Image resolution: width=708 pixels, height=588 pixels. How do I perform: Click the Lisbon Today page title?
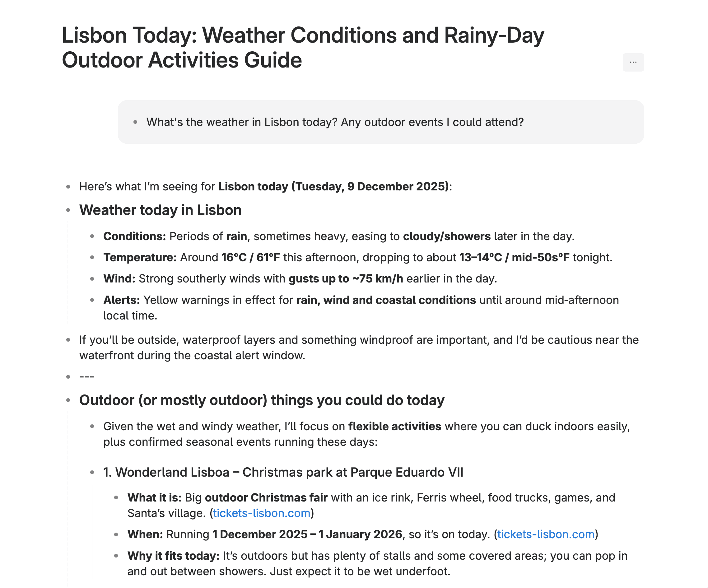303,48
